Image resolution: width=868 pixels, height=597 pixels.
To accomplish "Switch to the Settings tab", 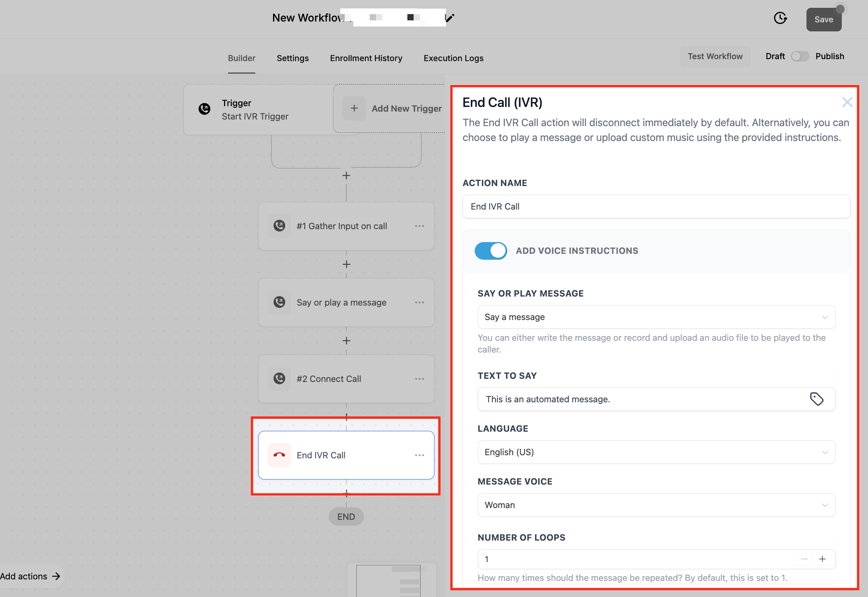I will pyautogui.click(x=293, y=58).
